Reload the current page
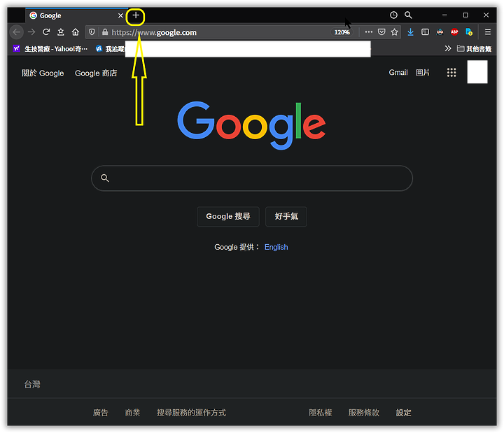Screen dimensions: 504x433 [46, 32]
